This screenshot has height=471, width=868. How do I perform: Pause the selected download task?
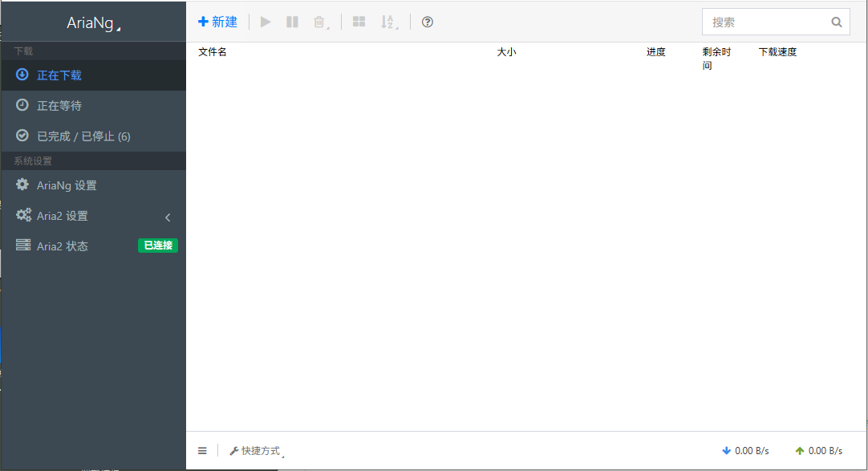click(292, 22)
